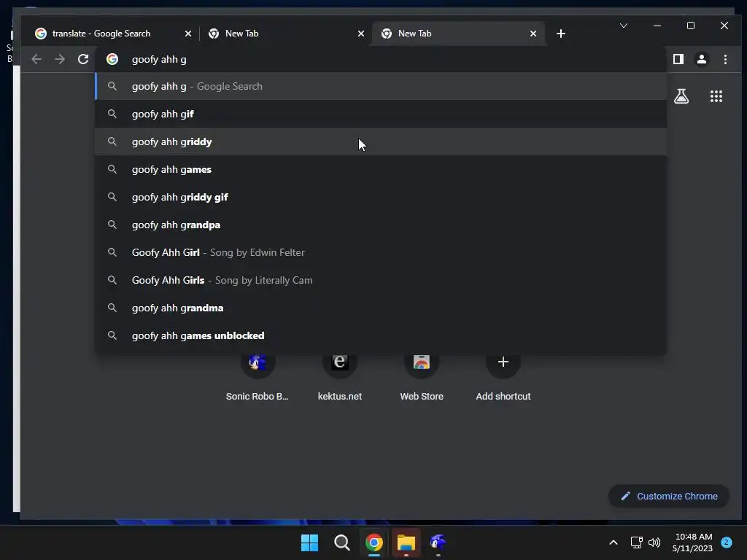This screenshot has width=747, height=560.
Task: Maximize the Chrome window
Action: 691,26
